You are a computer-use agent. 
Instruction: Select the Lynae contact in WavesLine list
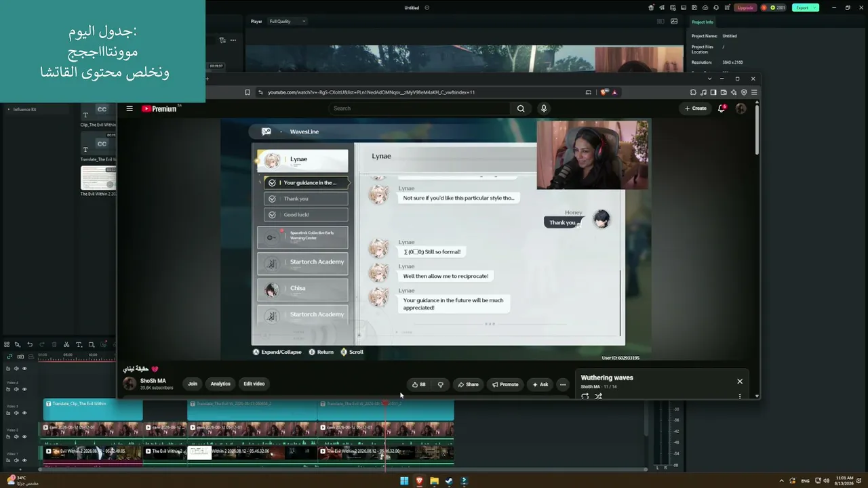click(303, 160)
